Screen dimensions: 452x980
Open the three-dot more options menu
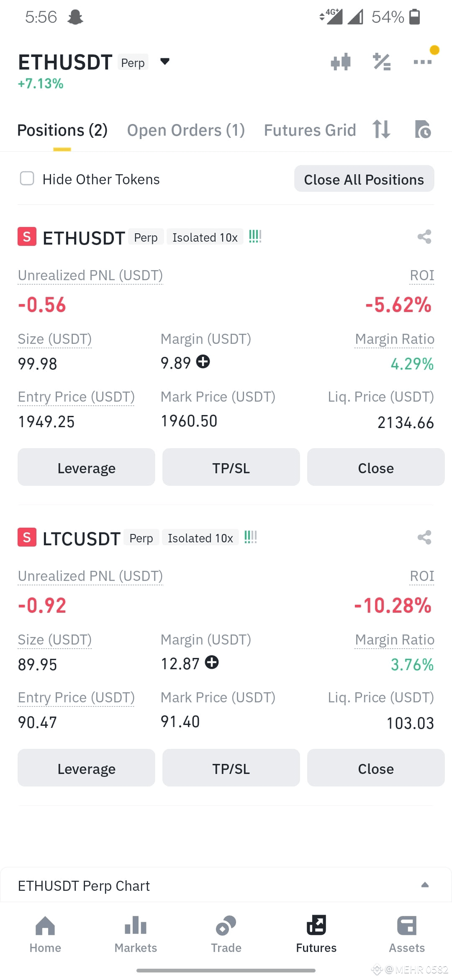click(x=422, y=62)
